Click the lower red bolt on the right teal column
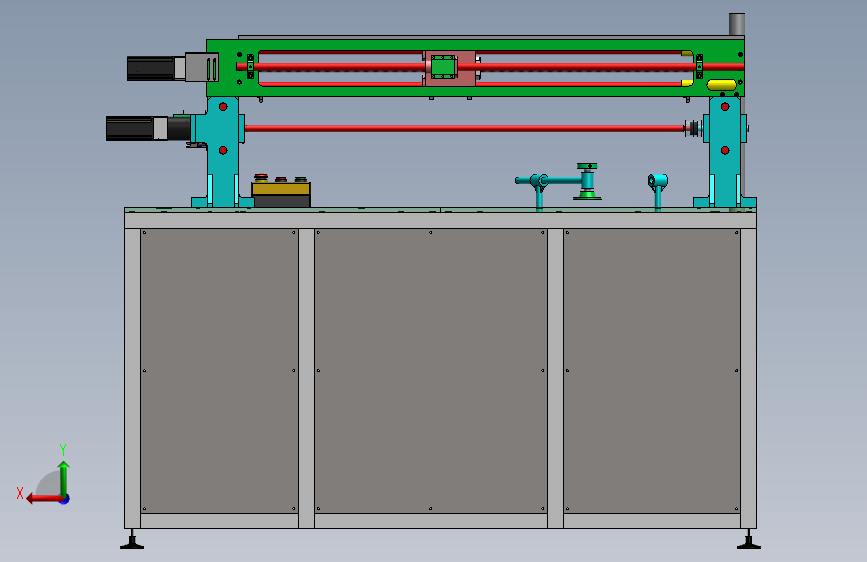The width and height of the screenshot is (867, 562). click(725, 150)
